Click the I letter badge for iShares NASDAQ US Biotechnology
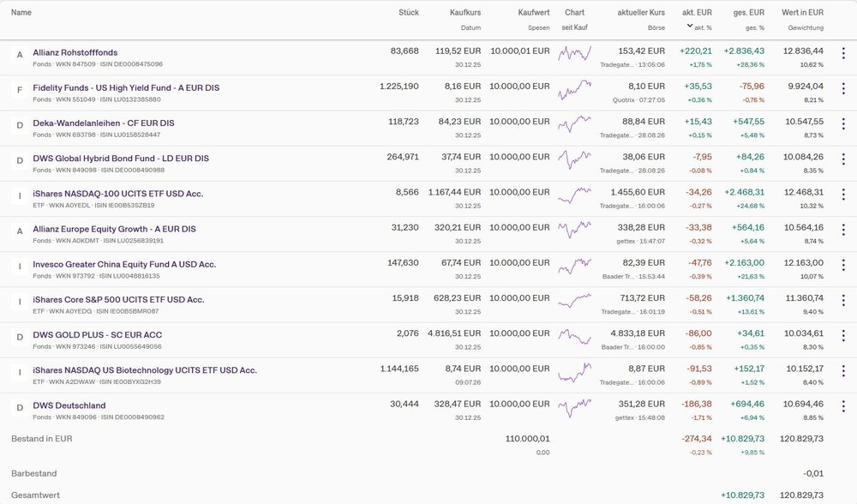 (20, 372)
